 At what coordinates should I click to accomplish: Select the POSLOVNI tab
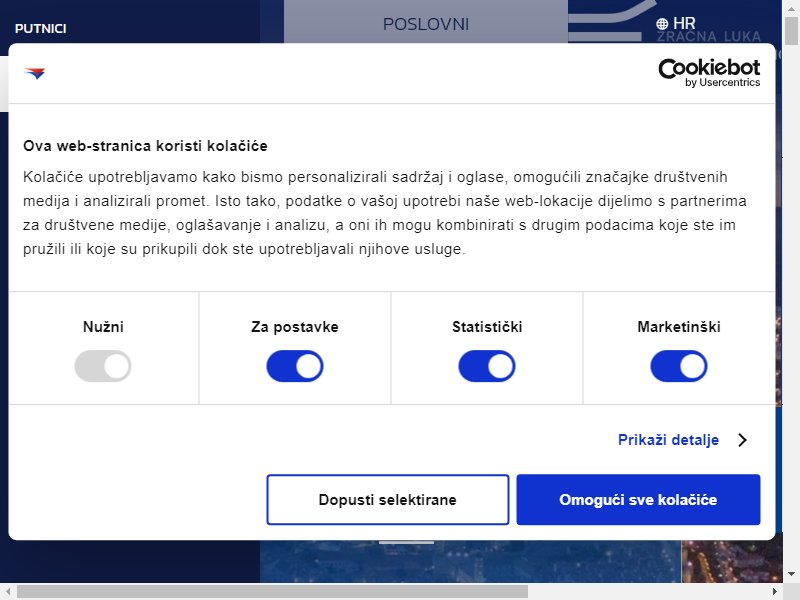click(x=426, y=24)
